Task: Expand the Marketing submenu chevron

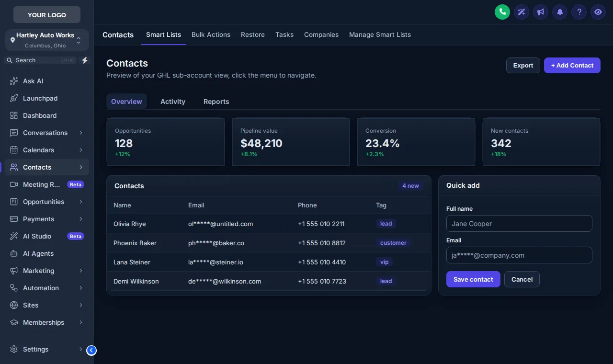Action: pyautogui.click(x=81, y=271)
